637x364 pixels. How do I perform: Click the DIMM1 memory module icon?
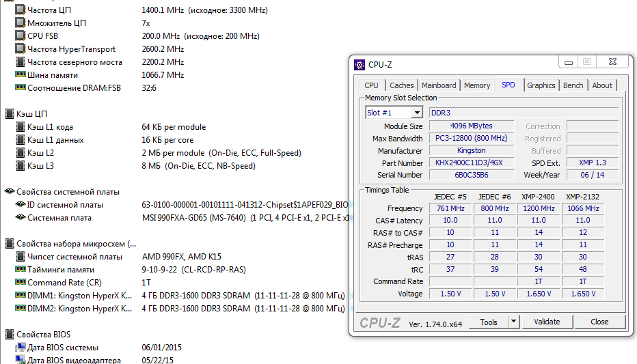(x=20, y=295)
